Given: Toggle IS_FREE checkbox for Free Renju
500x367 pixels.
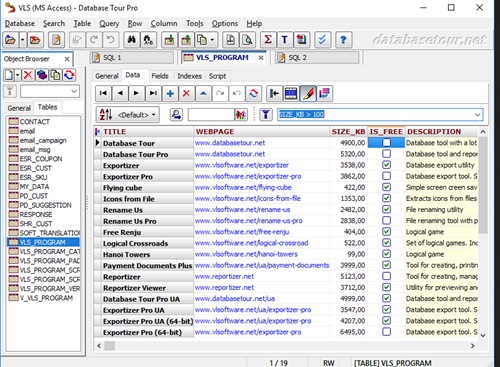Looking at the screenshot, I should coord(386,232).
